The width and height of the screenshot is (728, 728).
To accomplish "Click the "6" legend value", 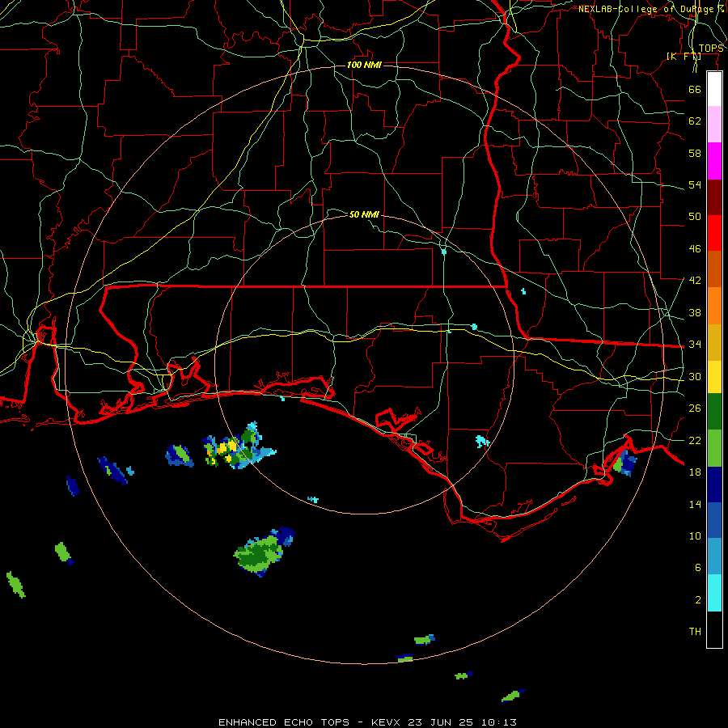I will point(698,568).
